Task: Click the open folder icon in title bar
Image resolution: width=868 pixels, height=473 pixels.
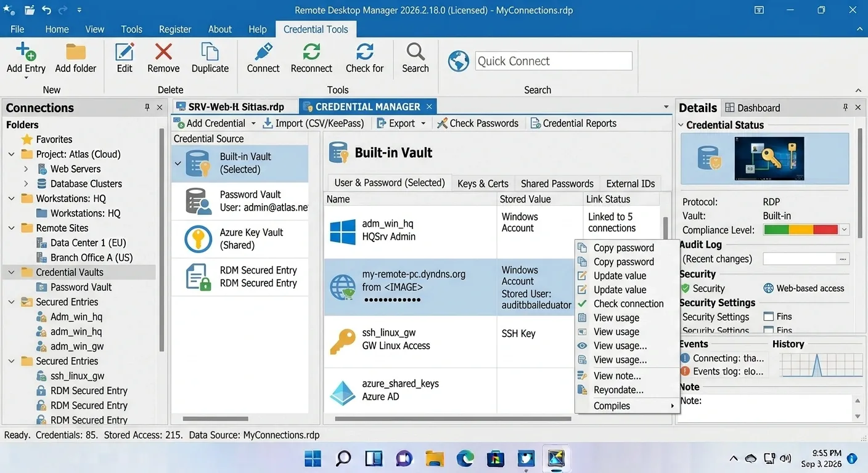Action: 29,10
